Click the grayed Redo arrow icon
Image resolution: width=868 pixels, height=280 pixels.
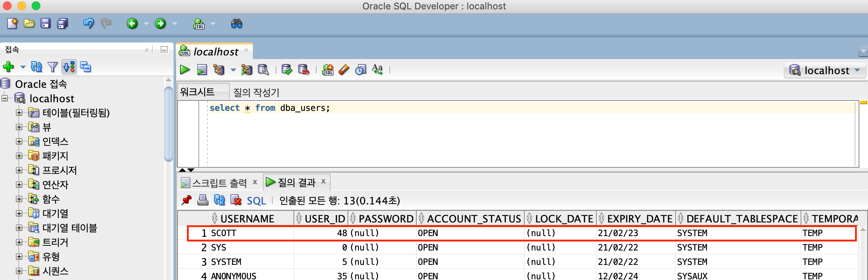[106, 24]
